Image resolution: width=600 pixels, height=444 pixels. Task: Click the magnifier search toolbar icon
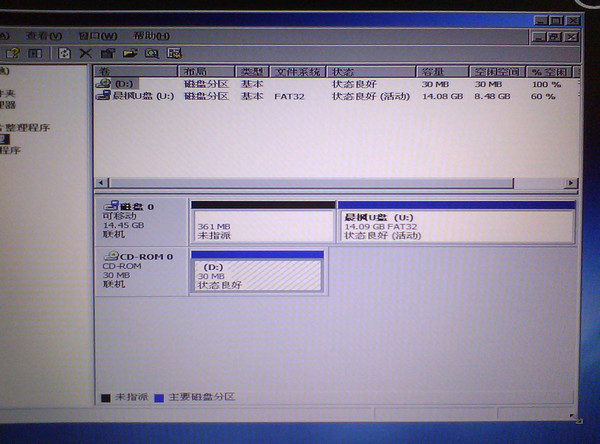click(151, 53)
